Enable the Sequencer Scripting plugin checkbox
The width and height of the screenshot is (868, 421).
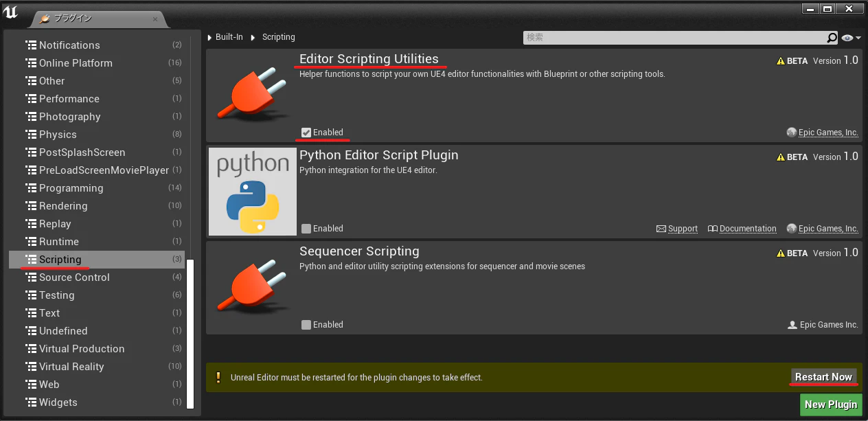pos(306,325)
